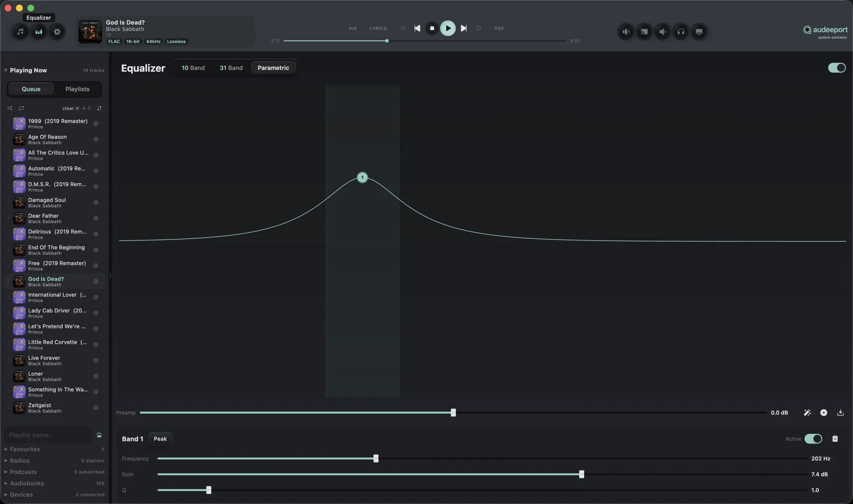Select track Dear Father in queue

click(54, 218)
